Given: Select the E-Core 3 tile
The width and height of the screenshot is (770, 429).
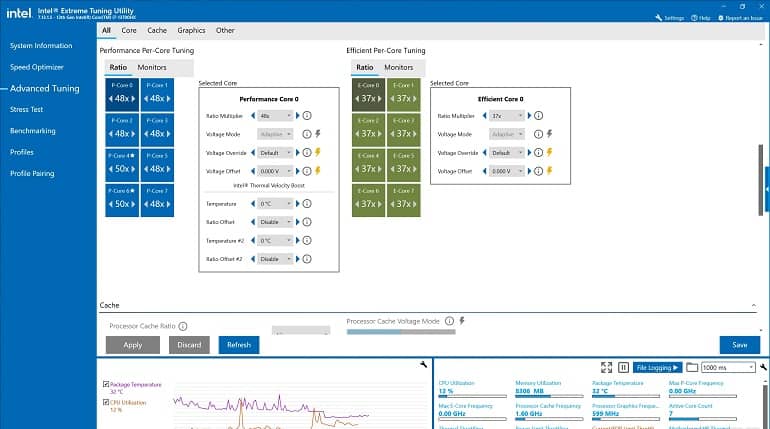Looking at the screenshot, I should [404, 130].
